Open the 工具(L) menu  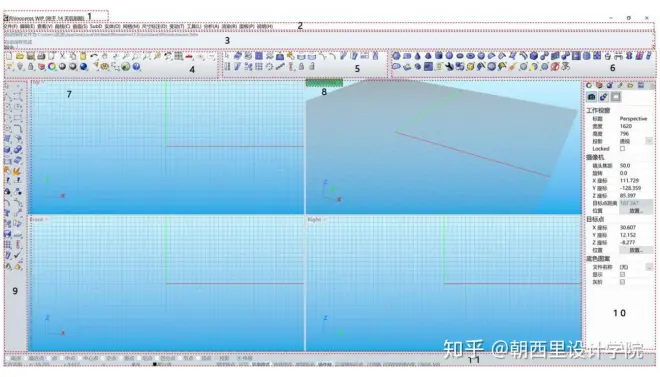point(194,26)
